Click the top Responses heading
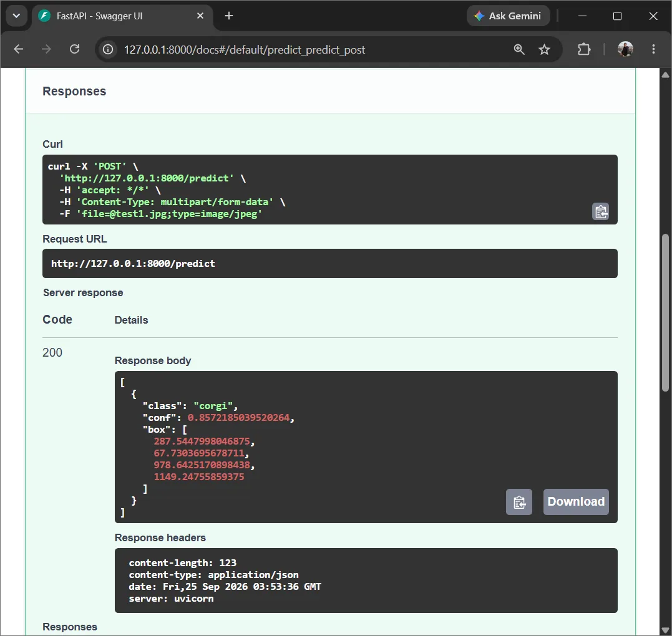 click(74, 91)
